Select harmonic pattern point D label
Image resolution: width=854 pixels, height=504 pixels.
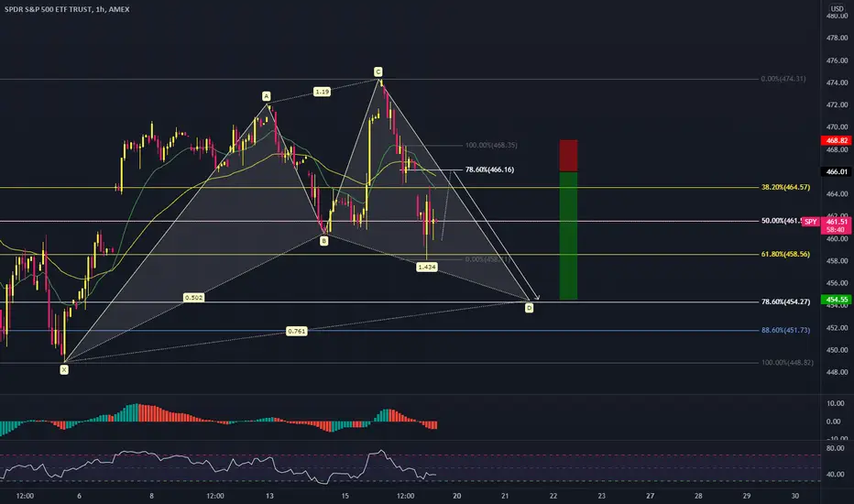(529, 309)
